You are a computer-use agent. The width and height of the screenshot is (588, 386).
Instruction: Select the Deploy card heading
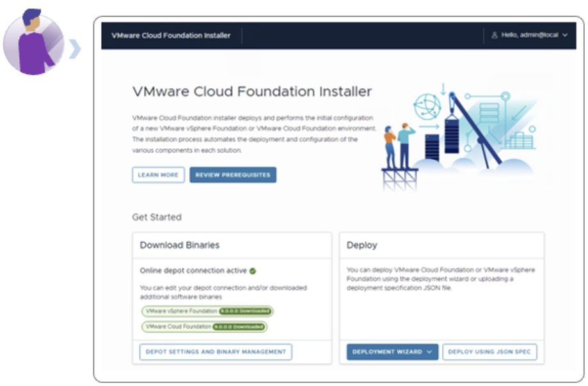(362, 245)
